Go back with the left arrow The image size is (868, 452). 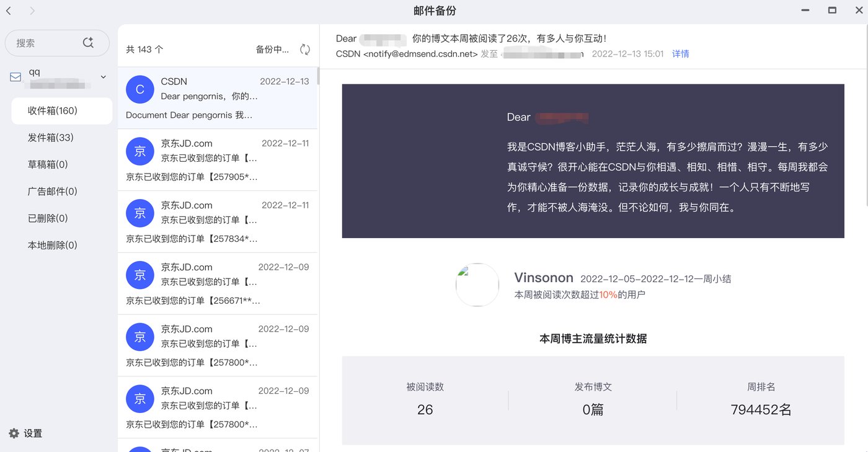click(x=9, y=11)
